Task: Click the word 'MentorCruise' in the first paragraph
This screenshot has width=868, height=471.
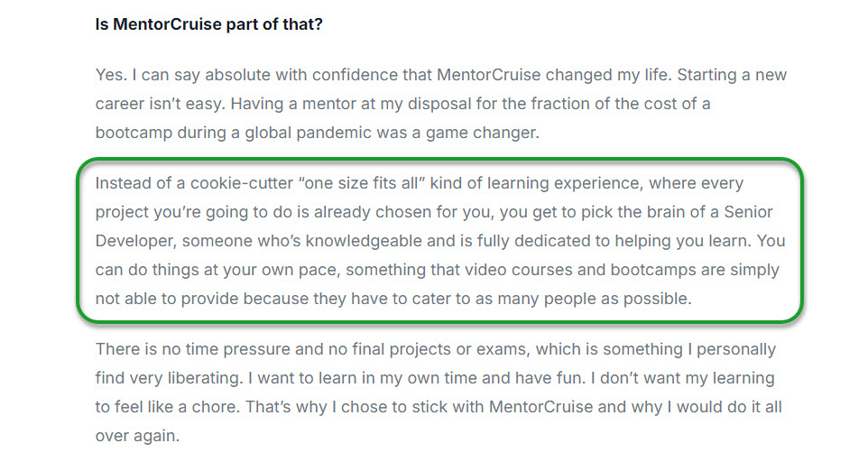Action: [488, 75]
